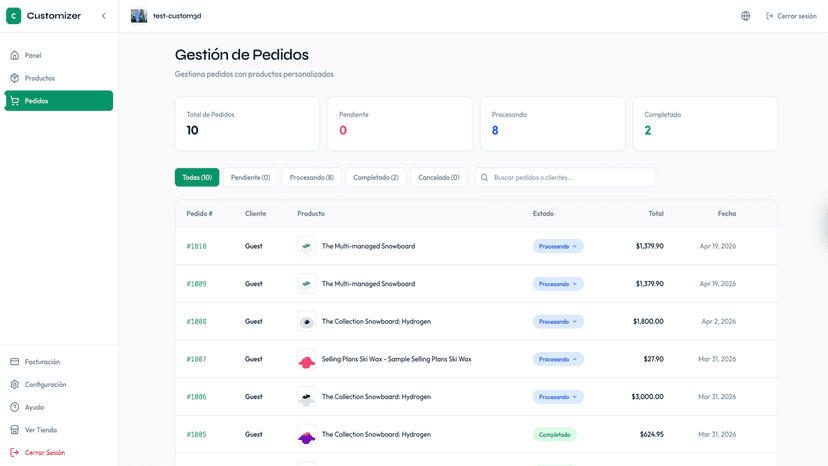
Task: Click the Total de Pedidos card
Action: pos(247,124)
